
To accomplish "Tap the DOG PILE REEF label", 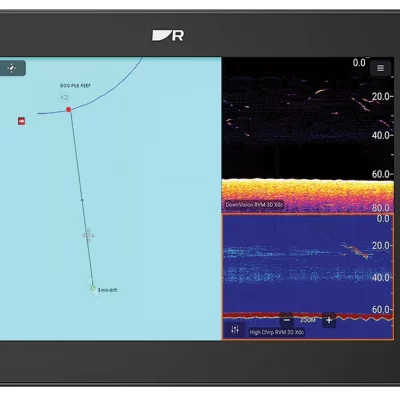I will click(75, 86).
